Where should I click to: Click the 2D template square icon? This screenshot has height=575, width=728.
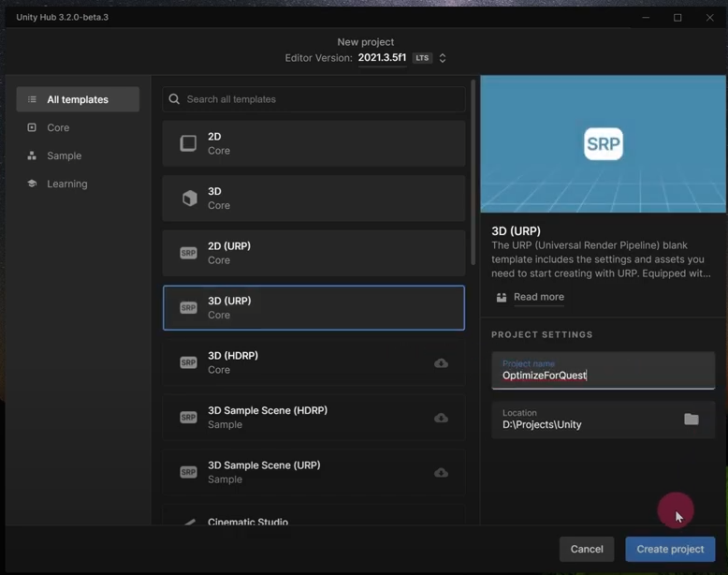pos(188,143)
